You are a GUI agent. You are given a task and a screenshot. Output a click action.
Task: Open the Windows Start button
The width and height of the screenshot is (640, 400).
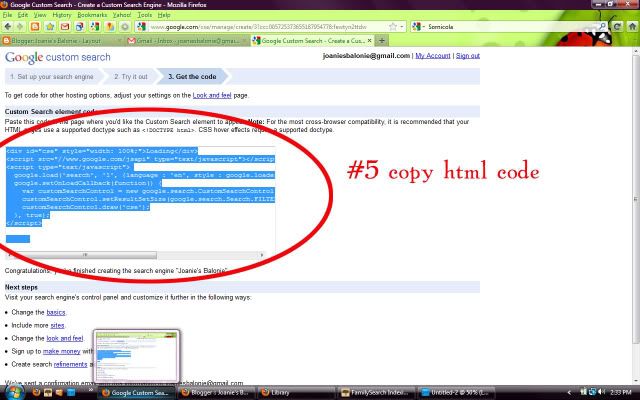pos(14,393)
